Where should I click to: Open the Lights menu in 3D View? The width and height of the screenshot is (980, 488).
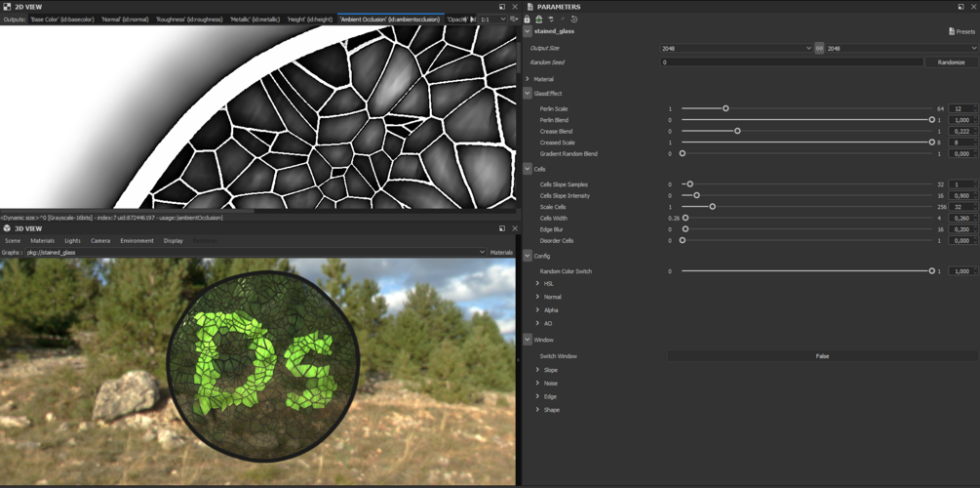pyautogui.click(x=72, y=241)
